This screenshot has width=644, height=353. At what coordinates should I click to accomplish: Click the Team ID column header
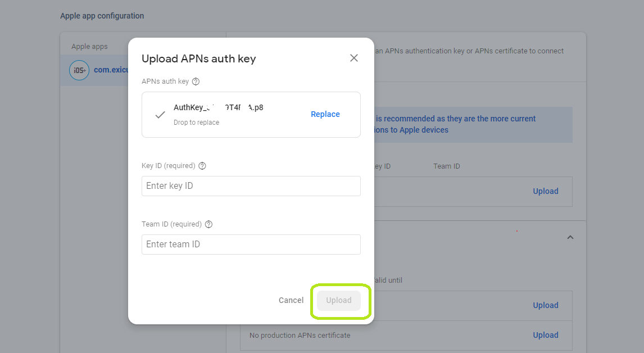coord(446,166)
